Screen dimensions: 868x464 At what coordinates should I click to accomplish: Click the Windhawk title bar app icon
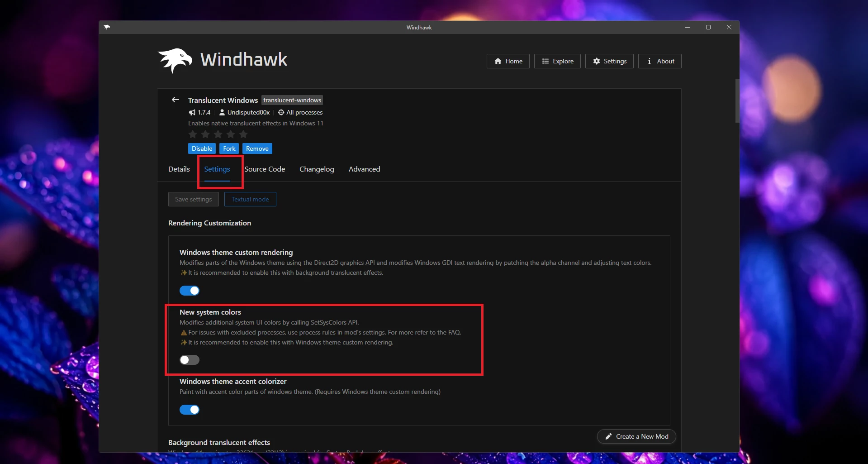coord(107,27)
